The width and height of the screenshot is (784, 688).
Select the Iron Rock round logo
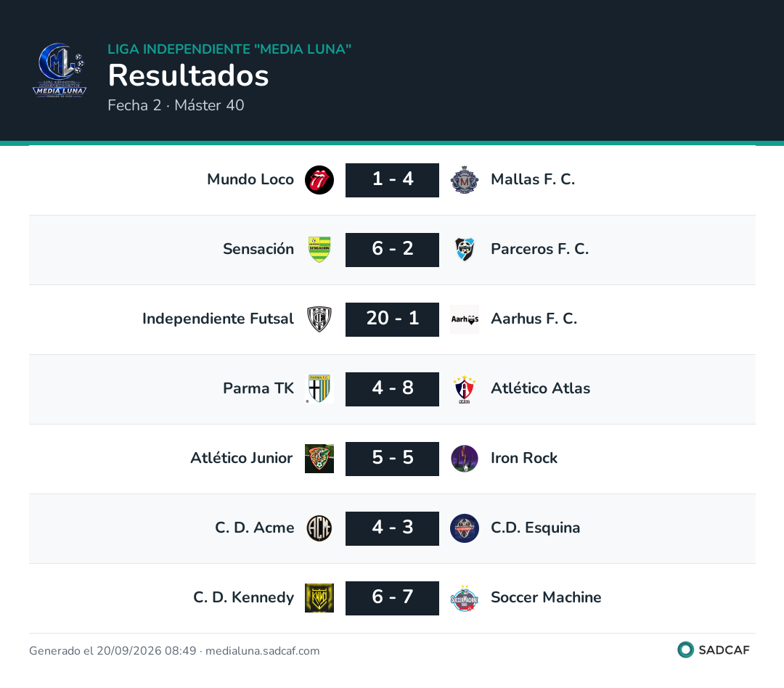coord(465,459)
